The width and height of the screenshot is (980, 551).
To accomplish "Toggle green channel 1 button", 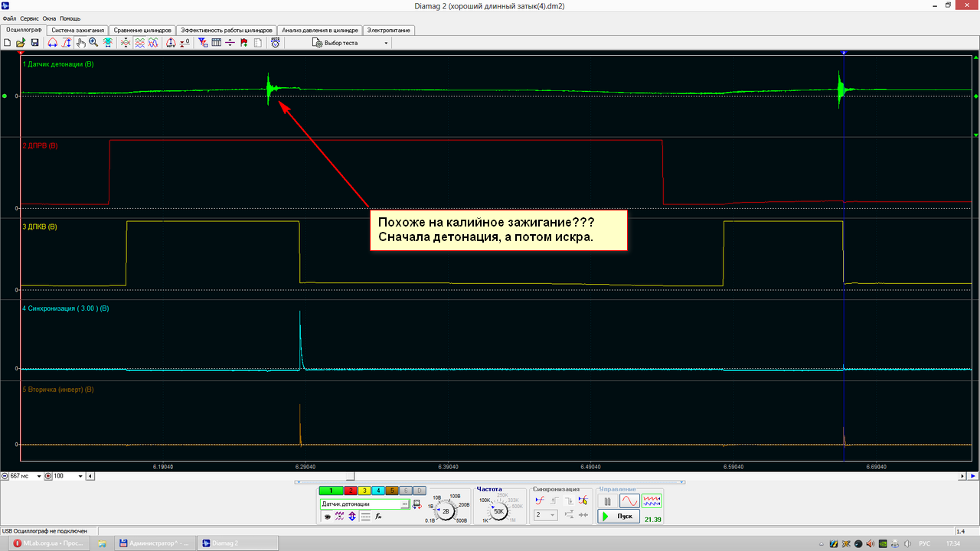I will pyautogui.click(x=332, y=490).
